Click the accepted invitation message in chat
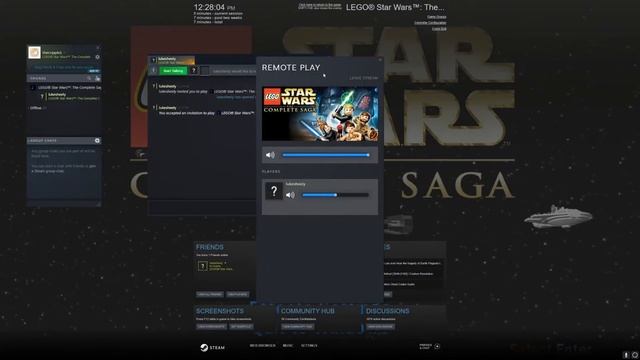The image size is (640, 360). (x=206, y=113)
